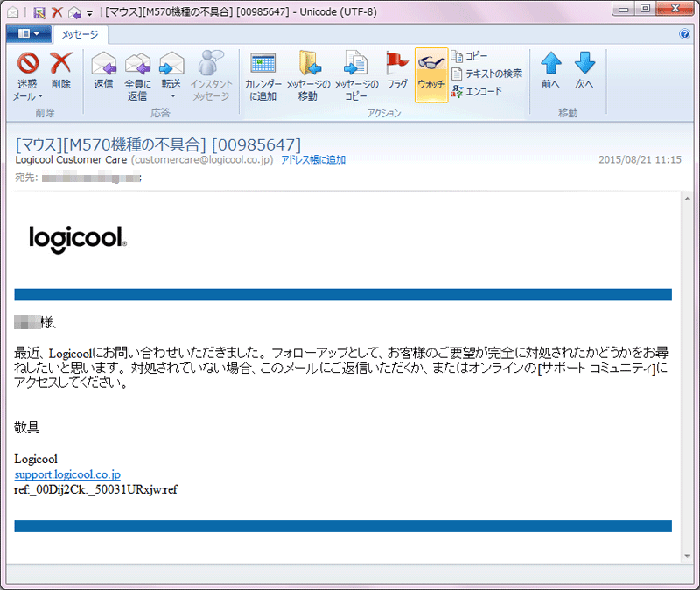Toggle the ウォッチ watch button

pyautogui.click(x=431, y=75)
